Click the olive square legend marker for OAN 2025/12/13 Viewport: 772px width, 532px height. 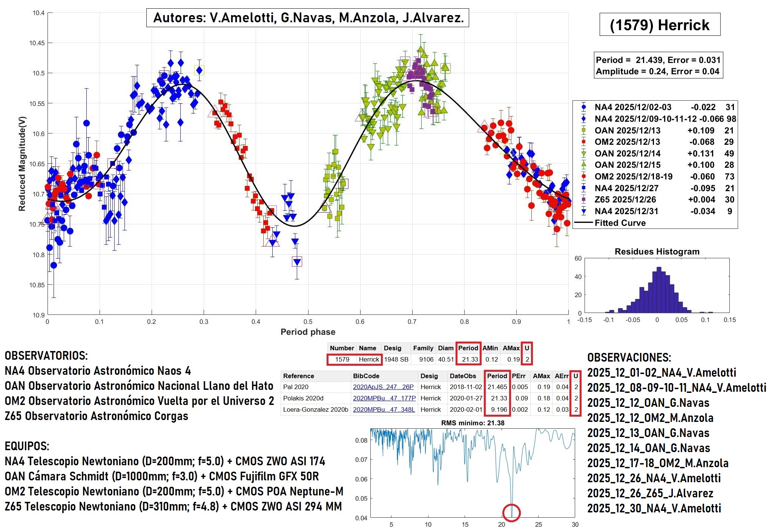pos(583,130)
